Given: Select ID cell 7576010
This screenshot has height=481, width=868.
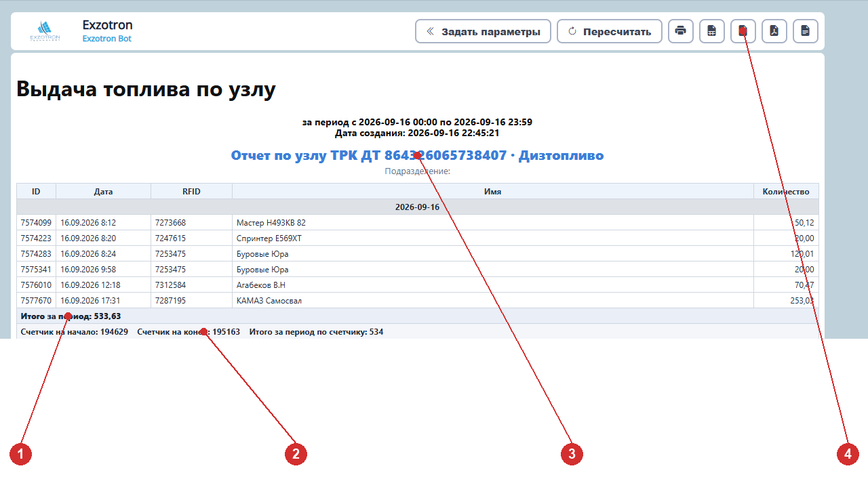Looking at the screenshot, I should pos(36,285).
